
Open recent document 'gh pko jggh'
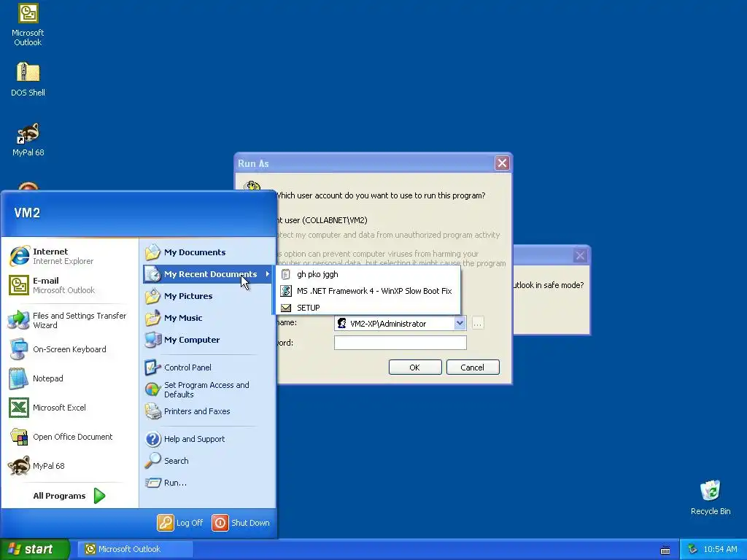368,274
